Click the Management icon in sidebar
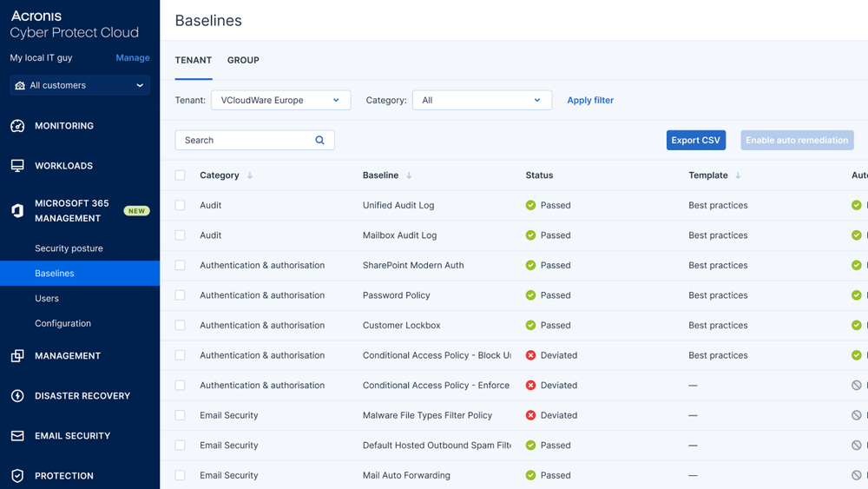Image resolution: width=868 pixels, height=489 pixels. (x=17, y=355)
